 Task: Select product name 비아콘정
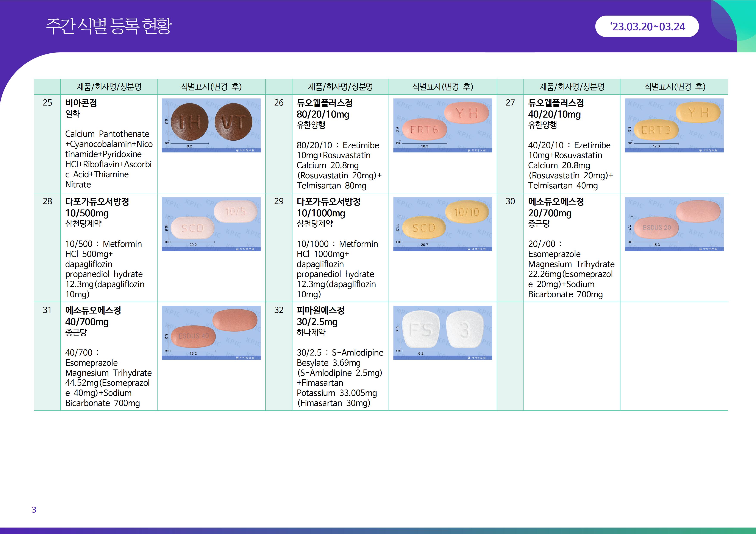(x=81, y=103)
